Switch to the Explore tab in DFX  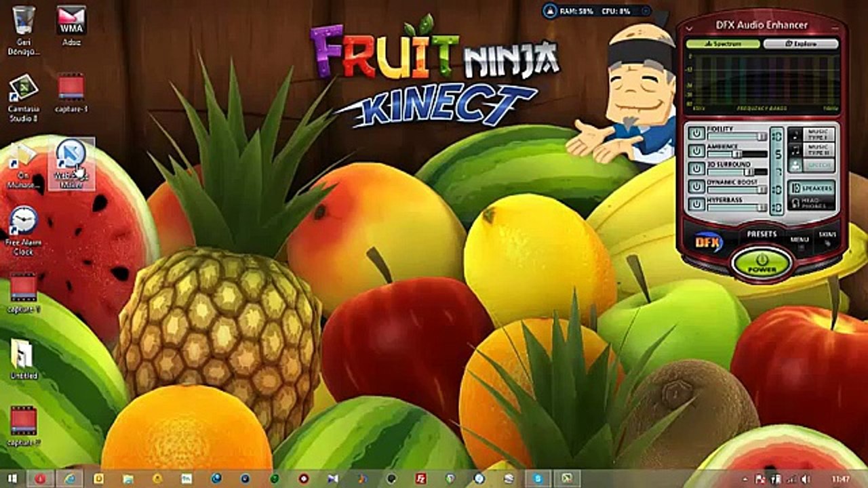(x=801, y=43)
